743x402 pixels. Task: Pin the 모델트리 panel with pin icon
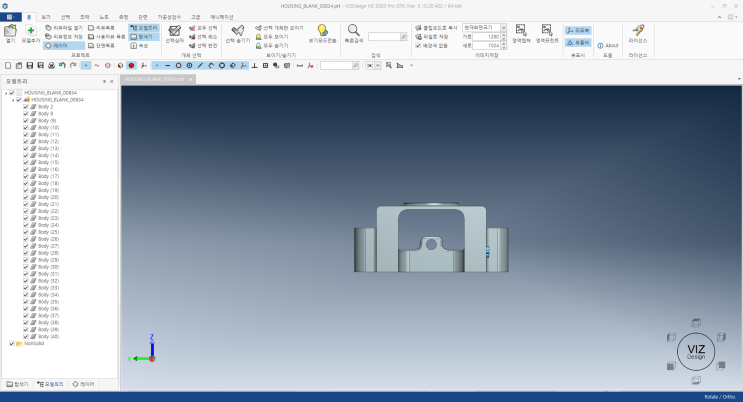104,82
